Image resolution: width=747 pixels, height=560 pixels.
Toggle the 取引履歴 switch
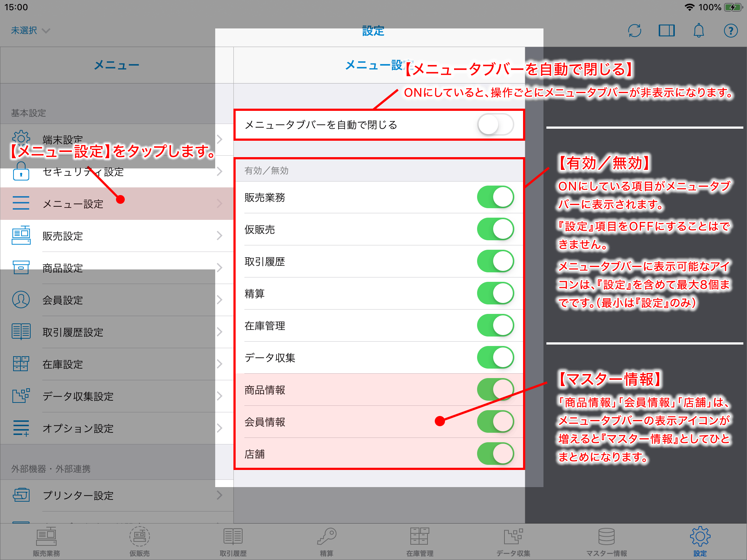pyautogui.click(x=496, y=261)
